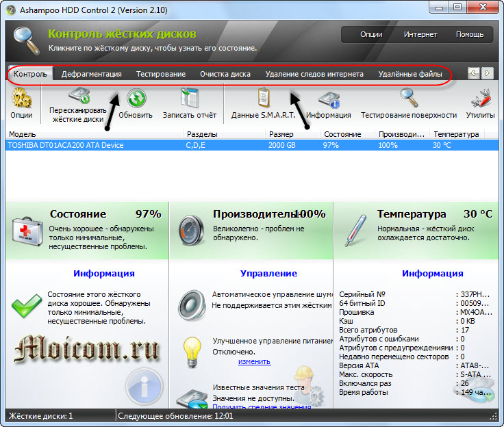Screen dimensions: 504x427
Task: Click the Время работы row
Action: tap(415, 392)
